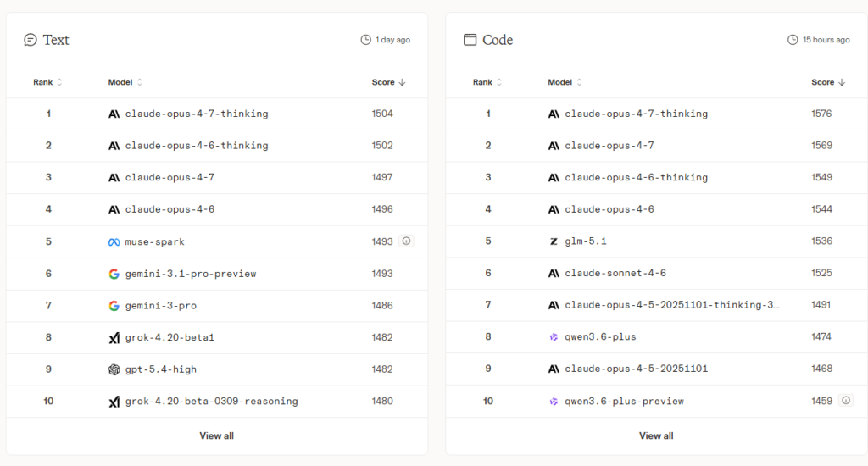Open claude-opus-4-7-thinking in Text leaderboard

pos(196,114)
